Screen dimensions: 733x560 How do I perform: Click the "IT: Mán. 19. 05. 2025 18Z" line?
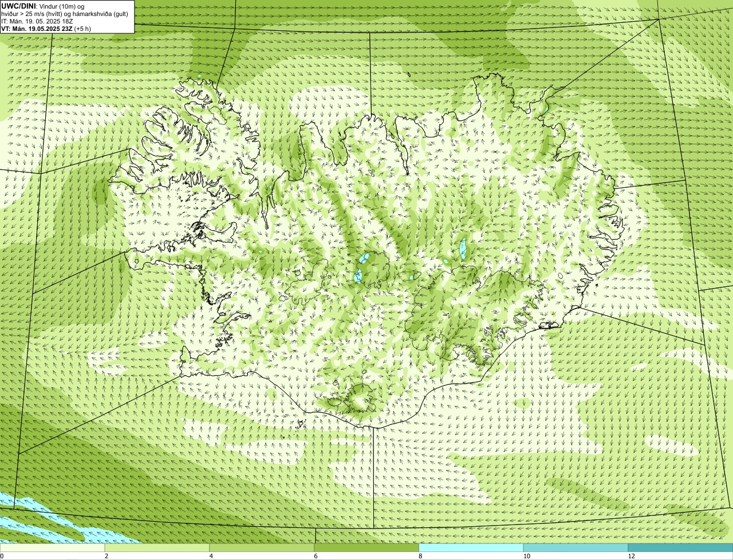coord(37,21)
